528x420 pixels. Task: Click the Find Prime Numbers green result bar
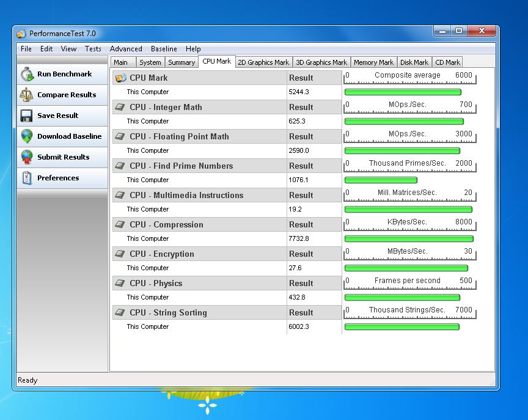[381, 180]
